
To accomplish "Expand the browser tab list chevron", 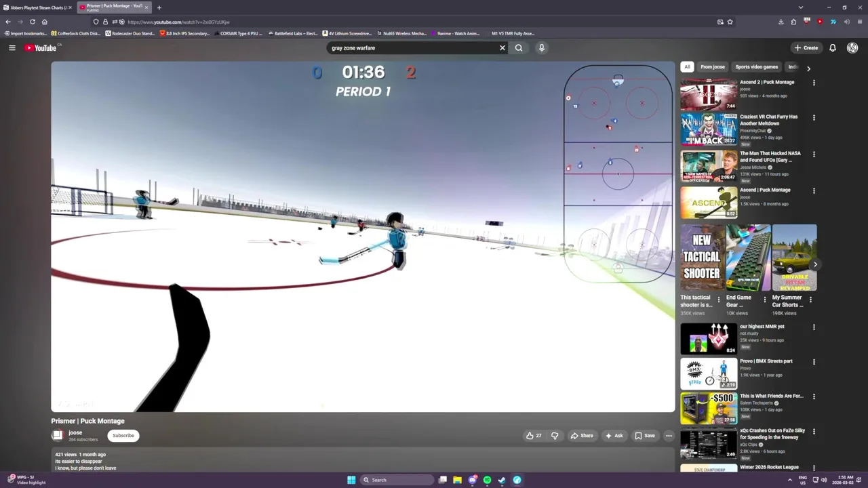I will click(801, 7).
